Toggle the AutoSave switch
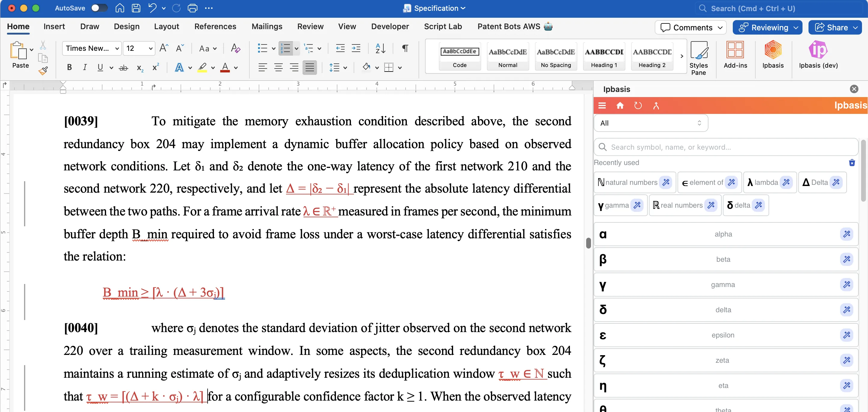 point(99,8)
